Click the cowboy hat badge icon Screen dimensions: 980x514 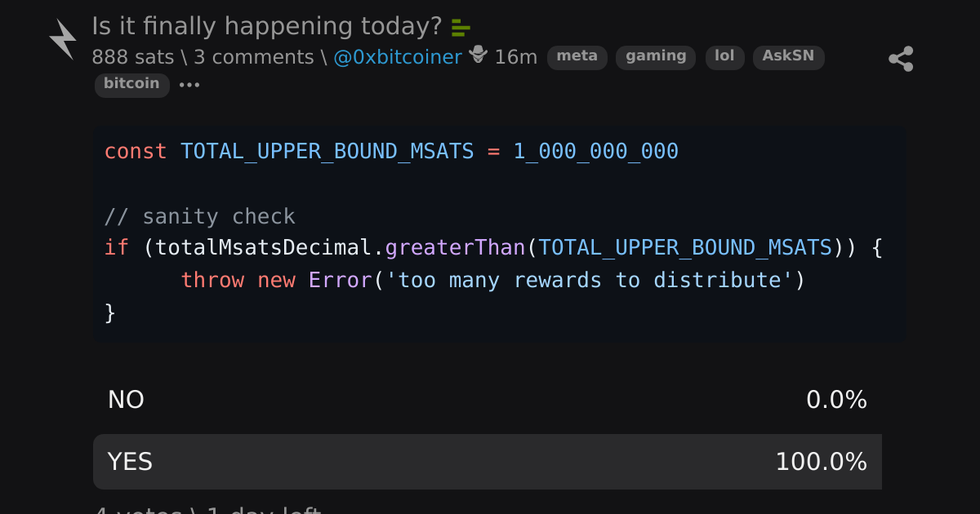[x=479, y=55]
